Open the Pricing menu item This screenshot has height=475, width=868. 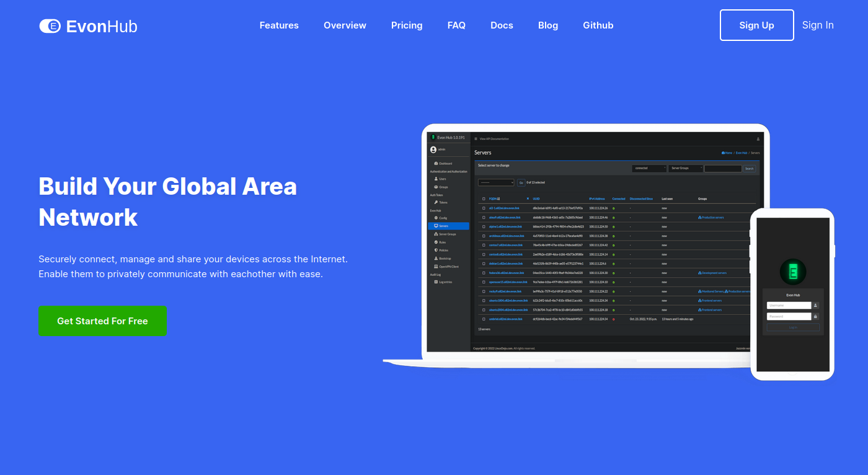point(407,25)
